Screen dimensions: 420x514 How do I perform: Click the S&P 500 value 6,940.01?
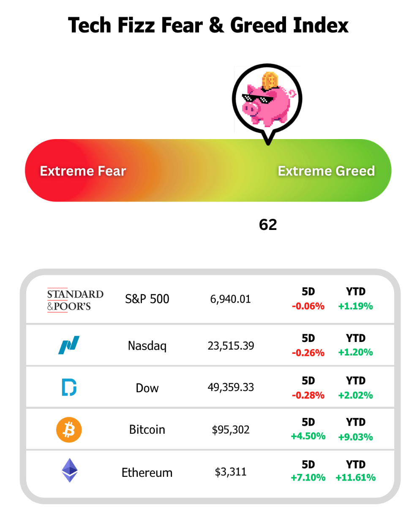[230, 299]
